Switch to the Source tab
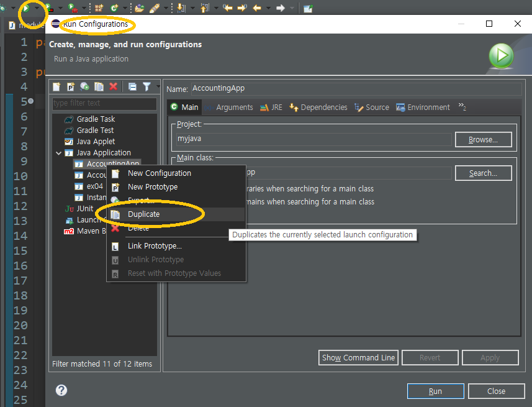Screen dimensions: 532x407 click(x=372, y=107)
